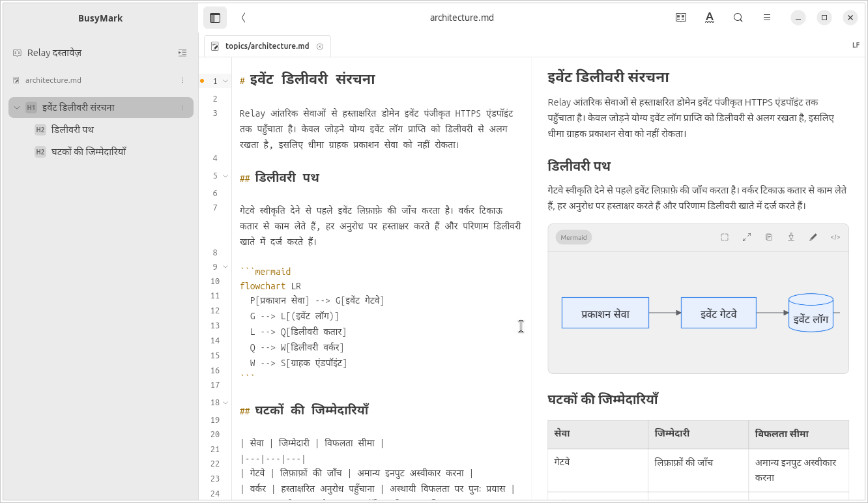Click the Mermaid label badge in preview

(x=573, y=237)
